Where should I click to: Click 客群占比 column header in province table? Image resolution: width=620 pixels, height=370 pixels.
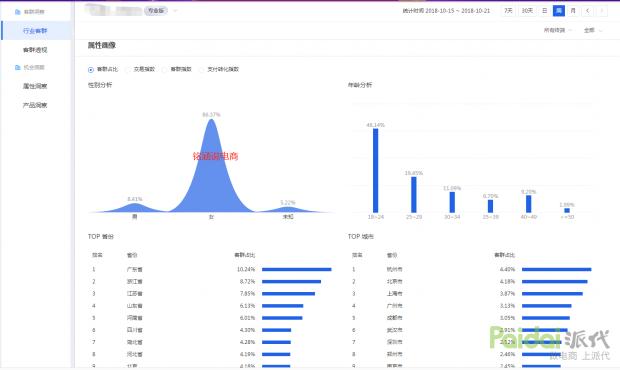(x=245, y=255)
